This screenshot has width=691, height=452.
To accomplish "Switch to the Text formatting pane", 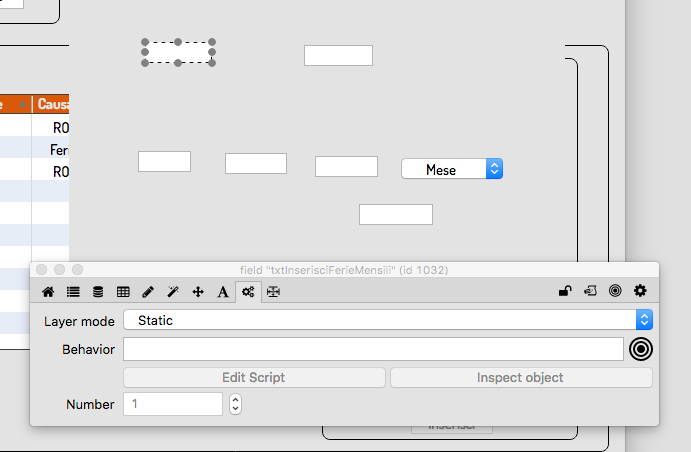I will click(x=223, y=292).
